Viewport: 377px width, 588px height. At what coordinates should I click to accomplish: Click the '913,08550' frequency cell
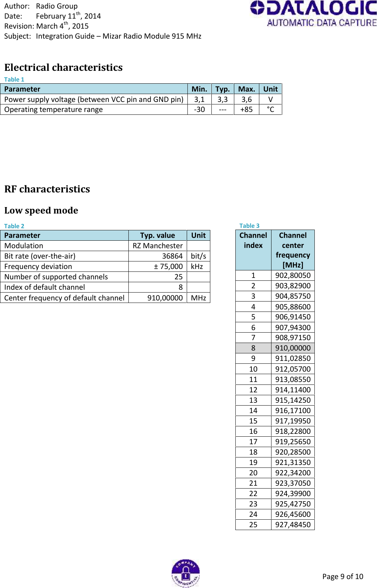pyautogui.click(x=293, y=379)
